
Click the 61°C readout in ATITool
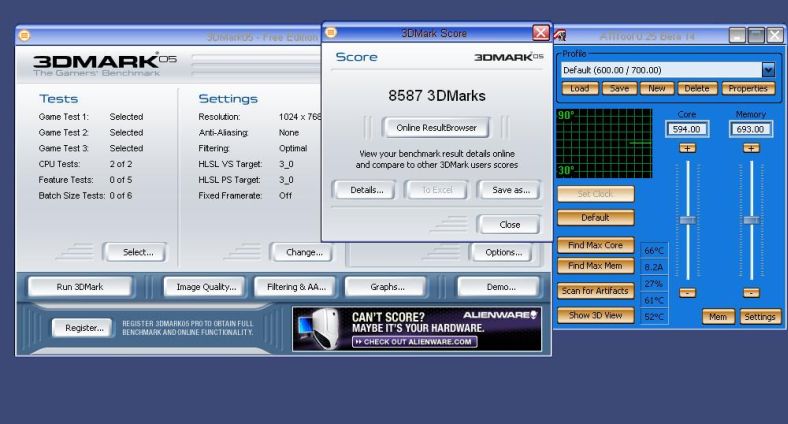click(x=654, y=300)
